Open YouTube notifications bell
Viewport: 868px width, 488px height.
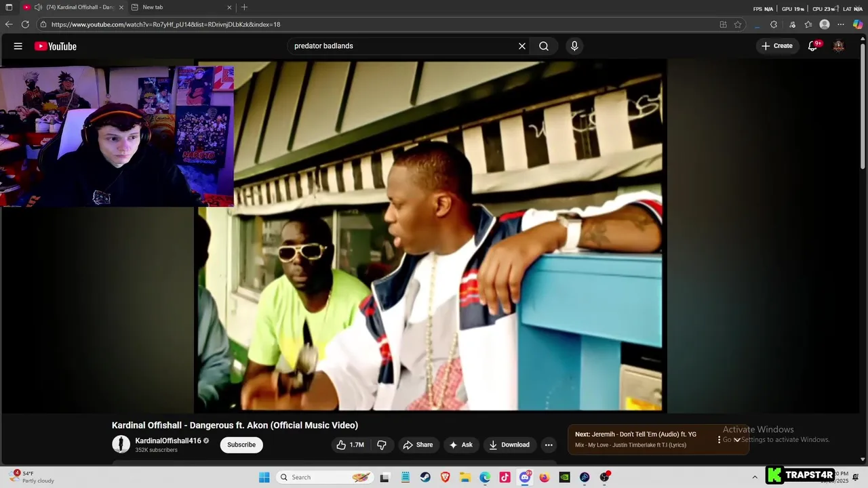coord(813,46)
